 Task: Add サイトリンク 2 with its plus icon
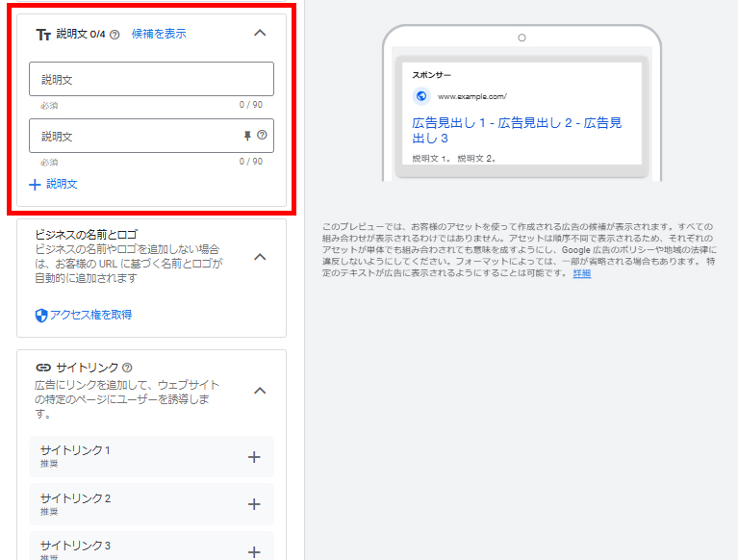(254, 504)
